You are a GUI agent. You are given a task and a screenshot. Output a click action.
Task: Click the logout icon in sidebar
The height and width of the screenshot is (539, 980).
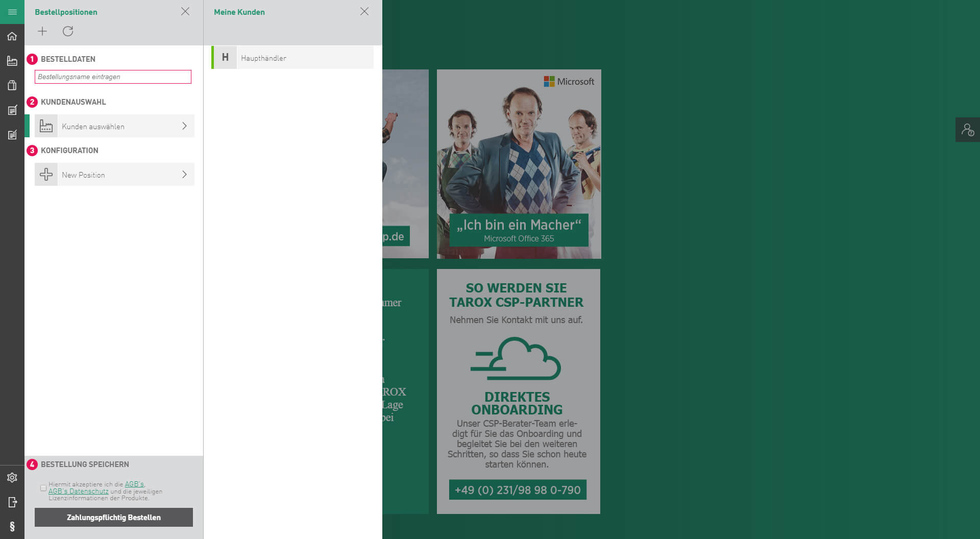(x=12, y=502)
